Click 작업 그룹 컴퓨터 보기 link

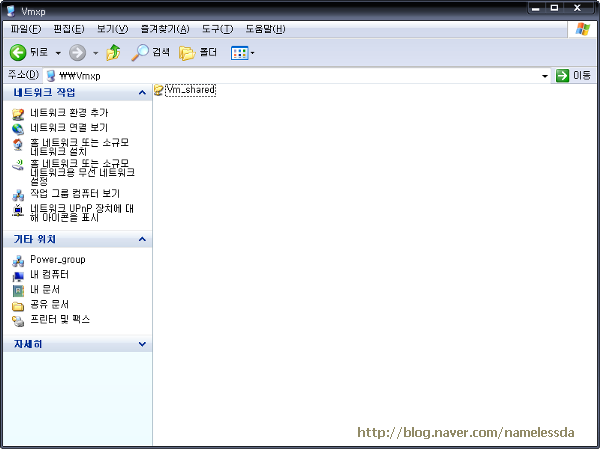click(75, 193)
